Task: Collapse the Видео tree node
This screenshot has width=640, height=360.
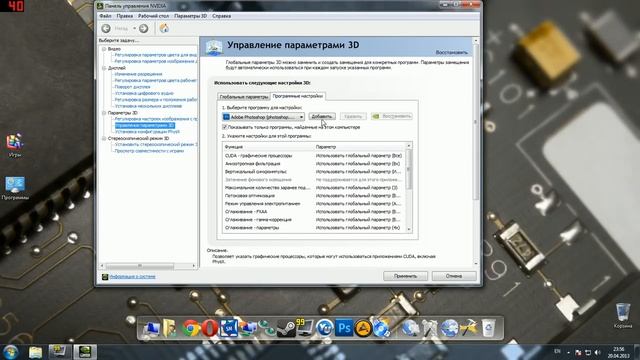Action: click(104, 49)
